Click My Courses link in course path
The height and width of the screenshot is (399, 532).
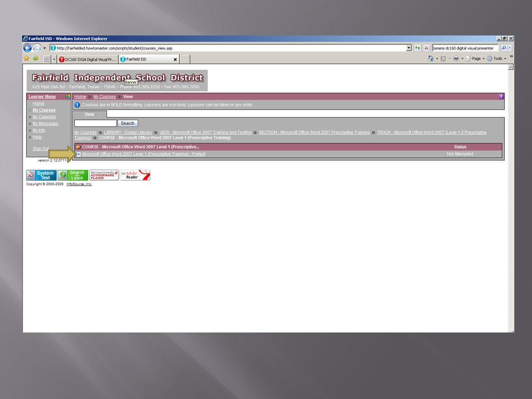85,132
